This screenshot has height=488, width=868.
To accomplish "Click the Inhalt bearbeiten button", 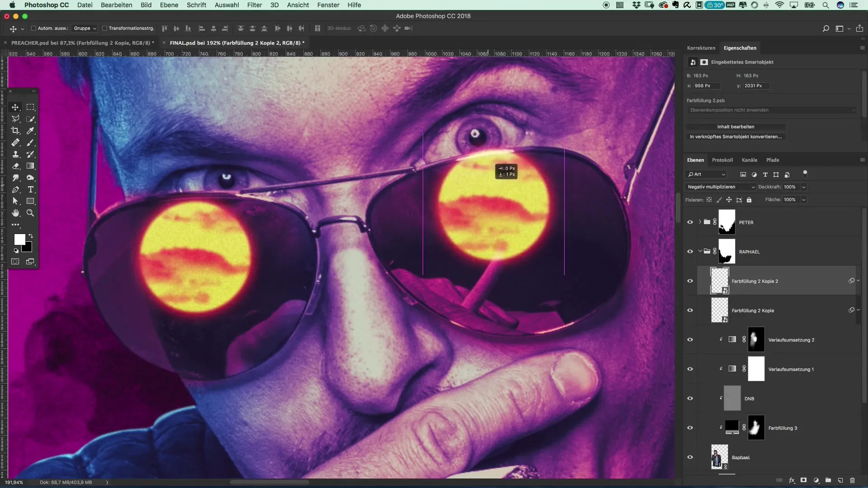I will 736,127.
